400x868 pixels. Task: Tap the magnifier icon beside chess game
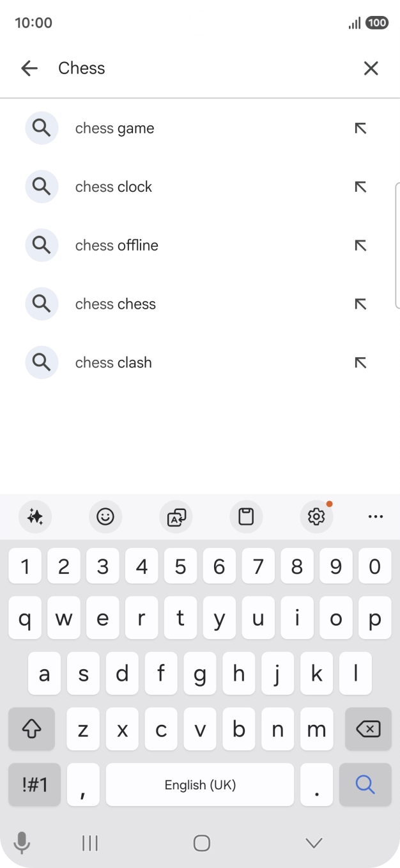coord(41,128)
